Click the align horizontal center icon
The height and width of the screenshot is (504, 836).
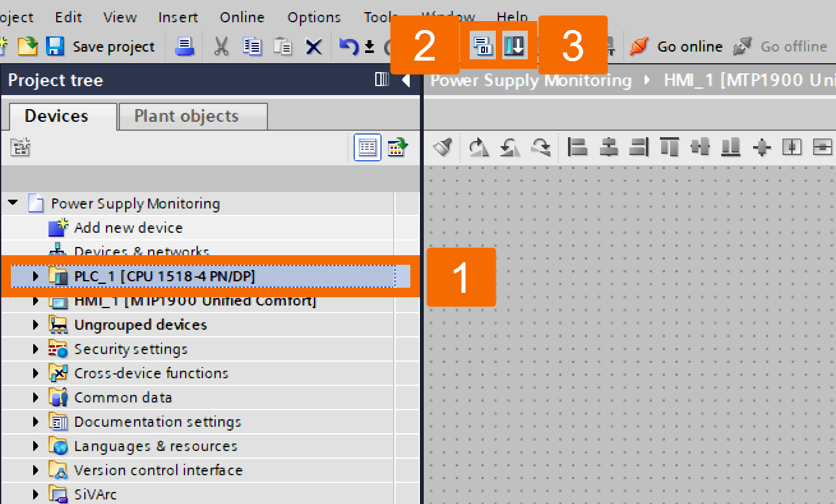coord(609,147)
